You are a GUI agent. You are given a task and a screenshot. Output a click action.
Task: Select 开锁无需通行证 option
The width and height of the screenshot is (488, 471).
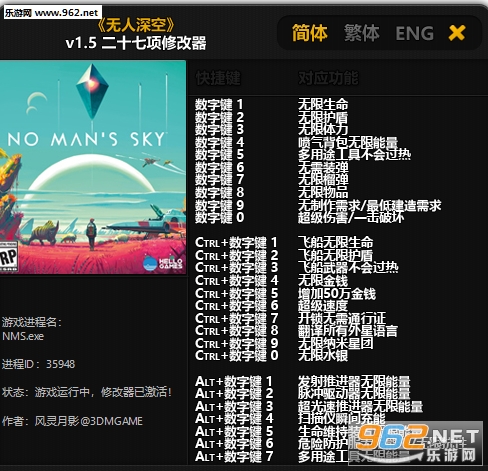click(x=342, y=318)
